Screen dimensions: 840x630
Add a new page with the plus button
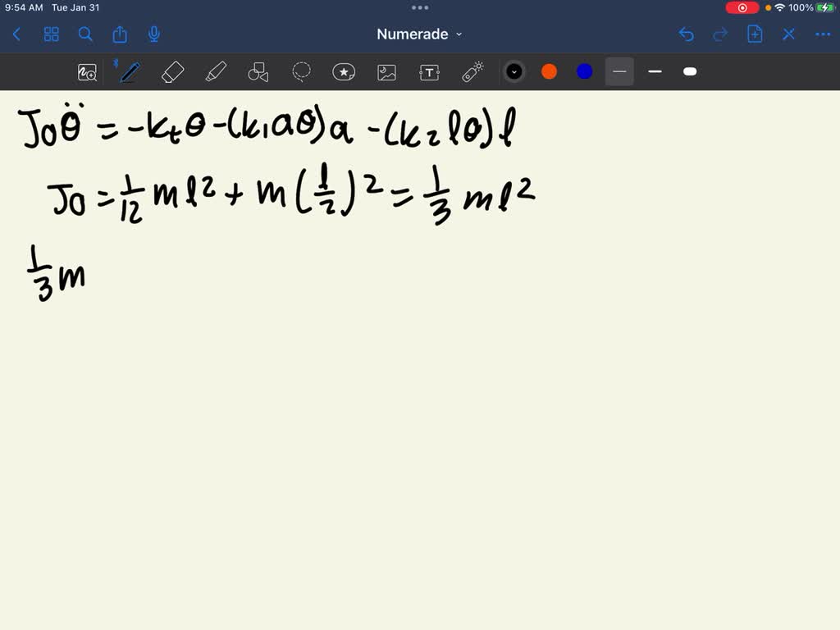[x=754, y=34]
